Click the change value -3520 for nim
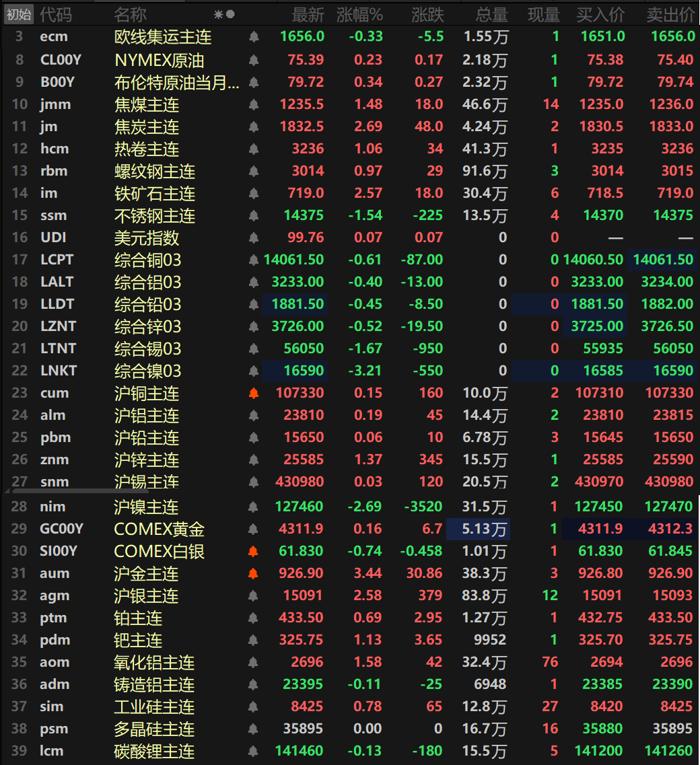Image resolution: width=700 pixels, height=765 pixels. 423,507
